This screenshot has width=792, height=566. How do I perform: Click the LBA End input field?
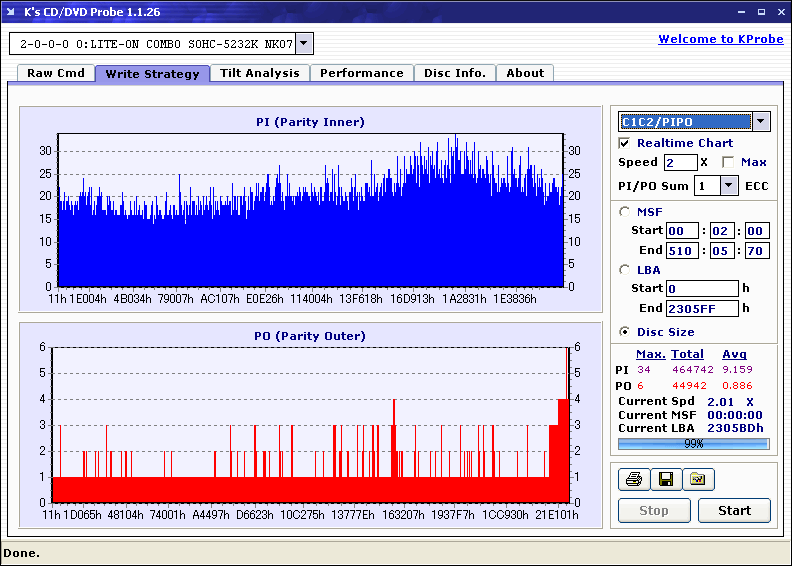pos(702,308)
